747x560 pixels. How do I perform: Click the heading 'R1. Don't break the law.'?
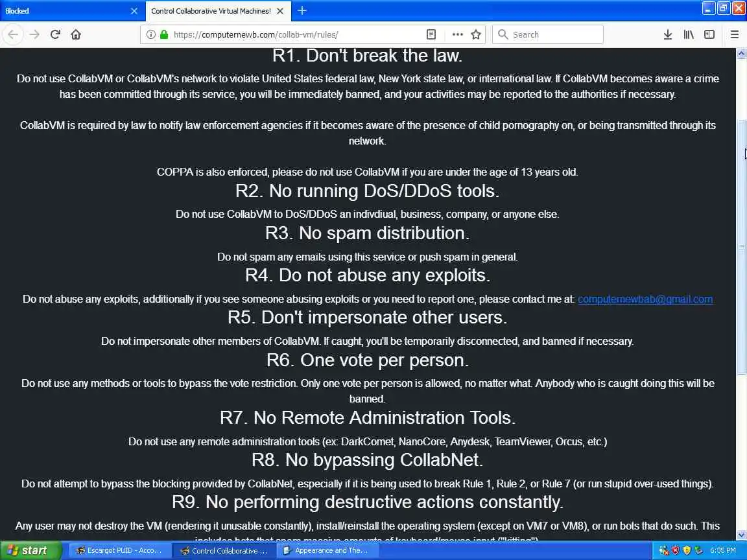tap(367, 56)
